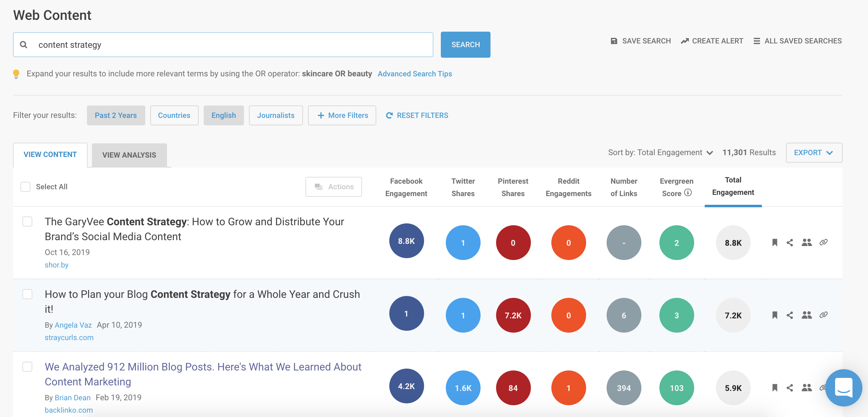
Task: Tick checkbox for 912 Million Blog Posts article
Action: [27, 367]
